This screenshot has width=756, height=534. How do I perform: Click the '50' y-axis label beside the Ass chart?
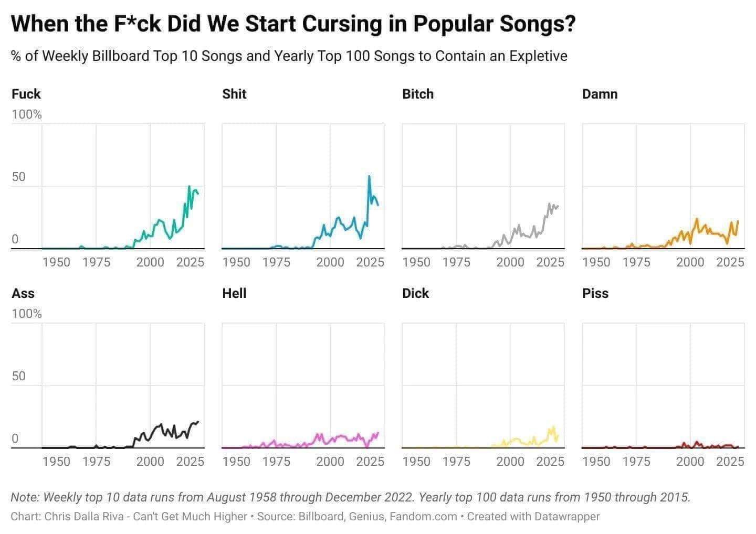[x=18, y=376]
